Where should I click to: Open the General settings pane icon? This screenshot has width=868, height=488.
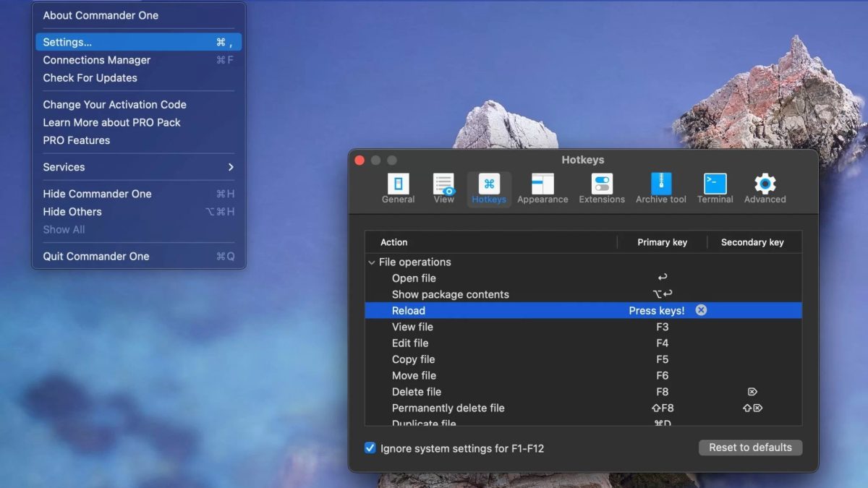tap(398, 184)
